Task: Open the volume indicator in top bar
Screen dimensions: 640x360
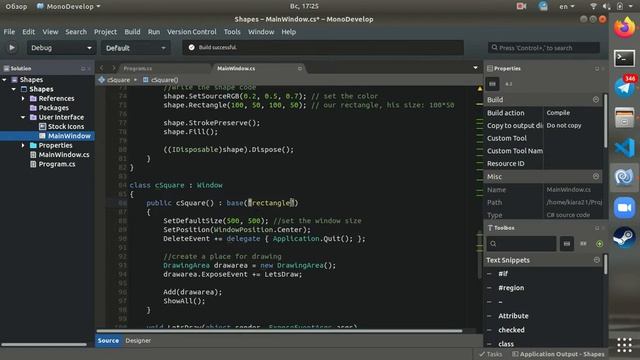Action: (x=607, y=6)
